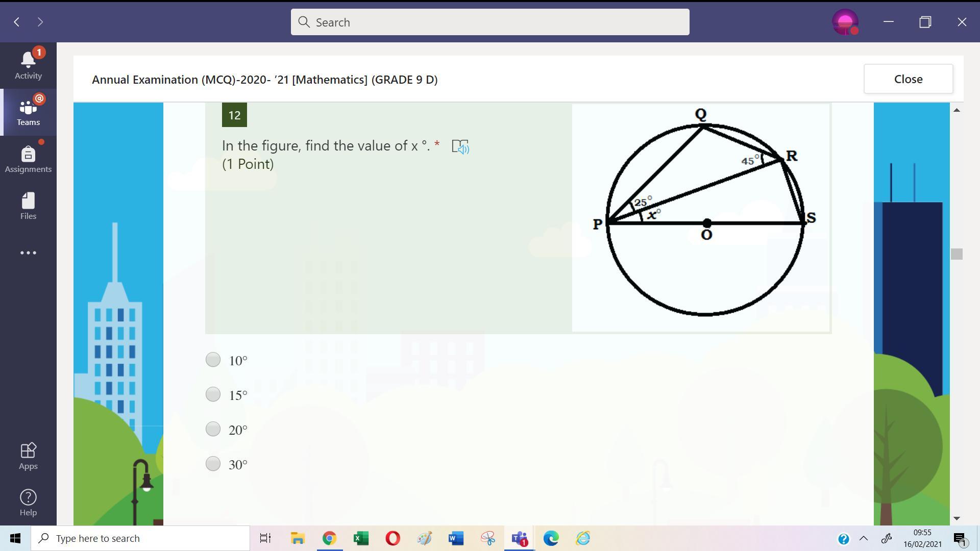Open More apps ellipsis in sidebar
This screenshot has width=980, height=551.
[x=28, y=253]
